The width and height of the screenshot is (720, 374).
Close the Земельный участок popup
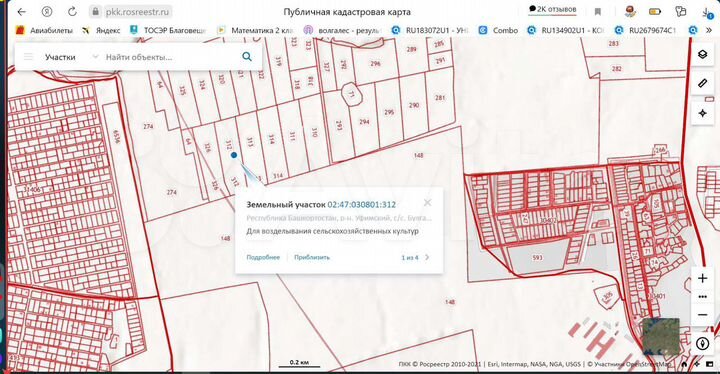pos(428,203)
